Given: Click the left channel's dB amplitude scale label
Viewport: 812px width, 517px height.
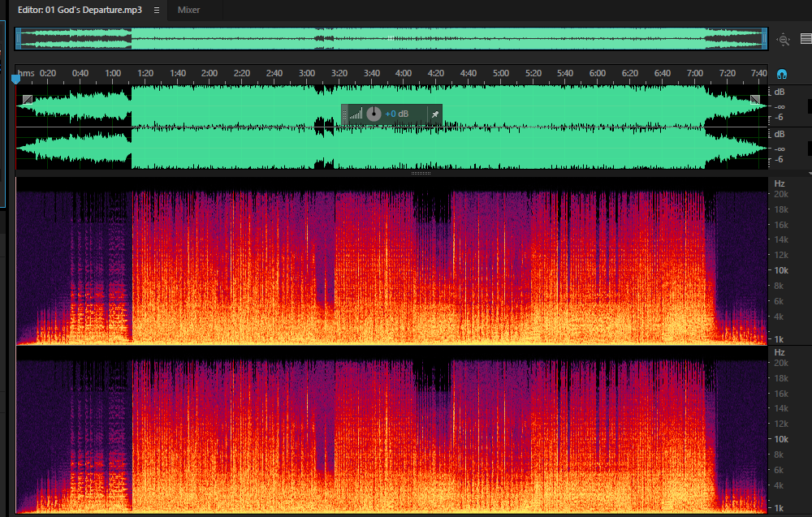Looking at the screenshot, I should click(780, 92).
